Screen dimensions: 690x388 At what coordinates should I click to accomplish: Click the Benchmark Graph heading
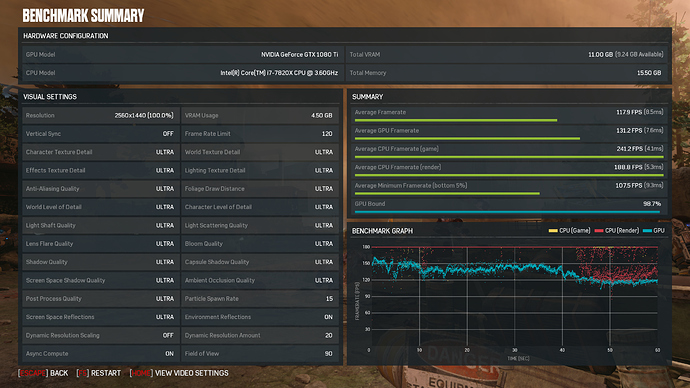[382, 231]
